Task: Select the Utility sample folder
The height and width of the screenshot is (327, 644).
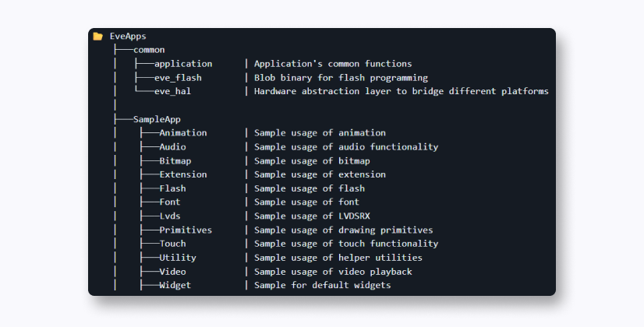Action: [177, 258]
